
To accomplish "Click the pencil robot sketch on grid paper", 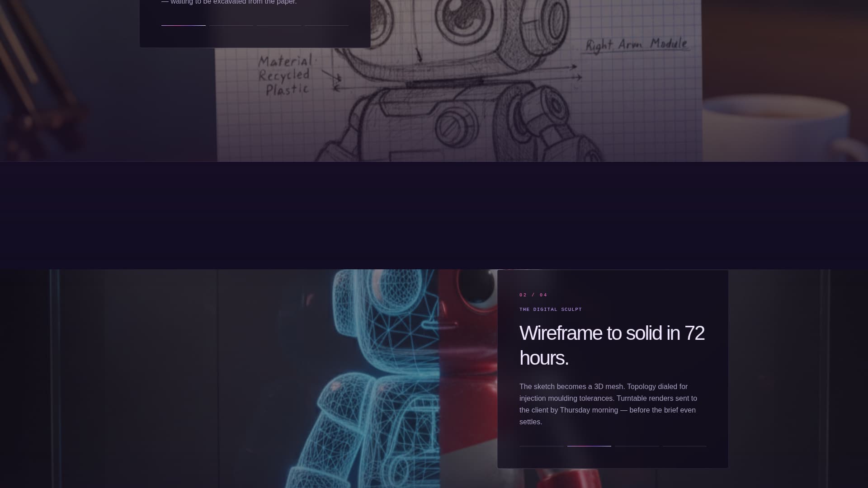I will (459, 80).
